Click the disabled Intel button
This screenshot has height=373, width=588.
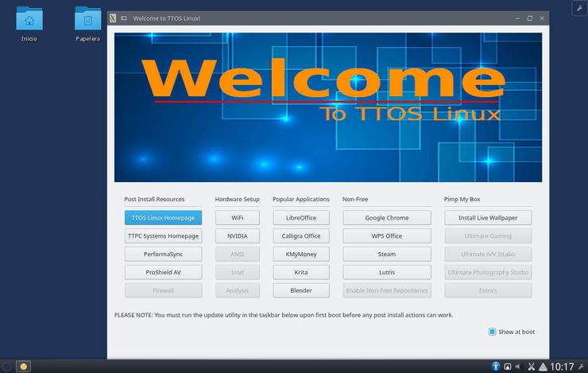click(x=238, y=273)
